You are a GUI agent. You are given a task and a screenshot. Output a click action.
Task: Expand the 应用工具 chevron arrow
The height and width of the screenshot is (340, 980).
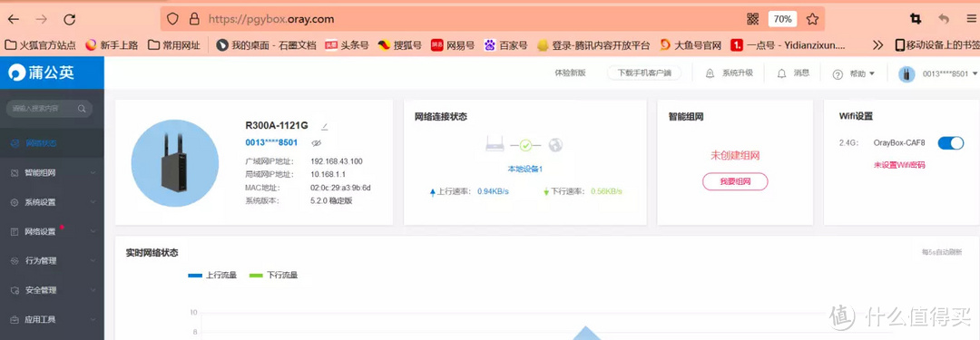pos(93,319)
